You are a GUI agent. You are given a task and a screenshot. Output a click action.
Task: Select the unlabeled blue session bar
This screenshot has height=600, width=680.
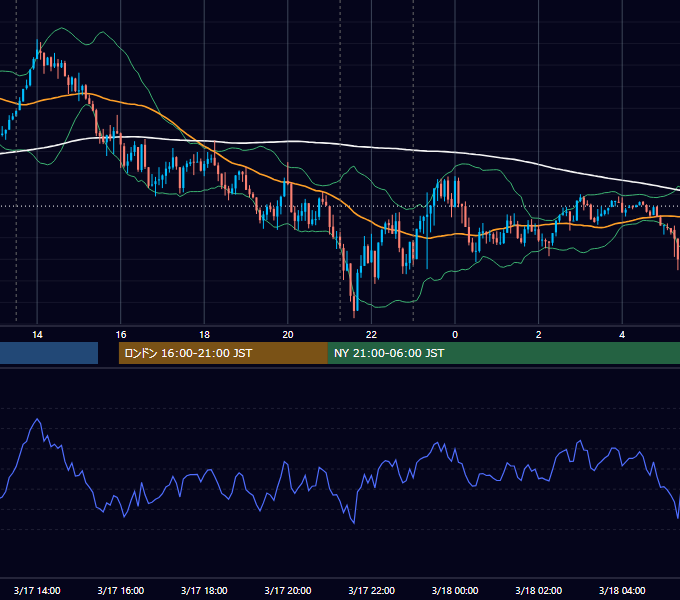pyautogui.click(x=49, y=353)
